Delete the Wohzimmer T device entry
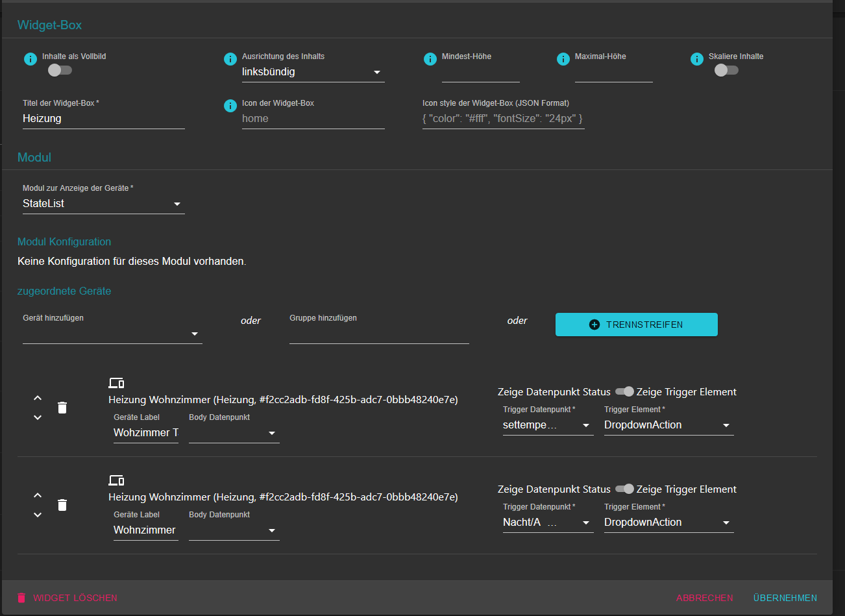The height and width of the screenshot is (616, 845). click(62, 408)
